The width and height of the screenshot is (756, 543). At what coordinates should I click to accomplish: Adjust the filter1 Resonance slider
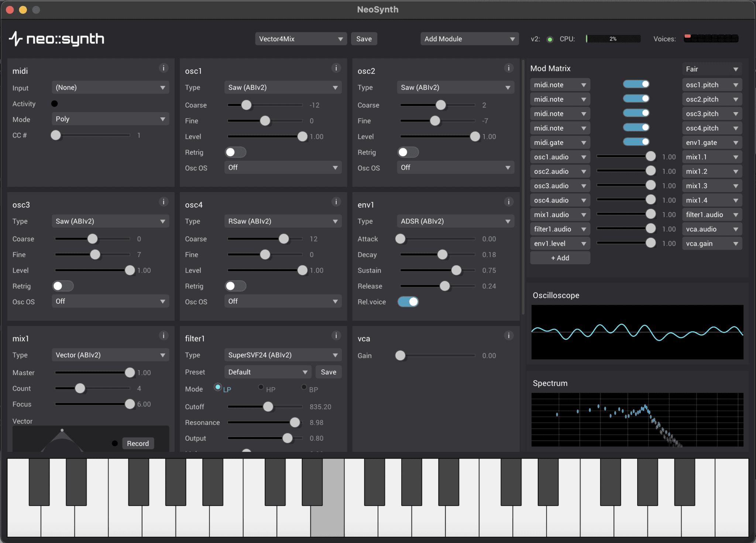point(265,423)
